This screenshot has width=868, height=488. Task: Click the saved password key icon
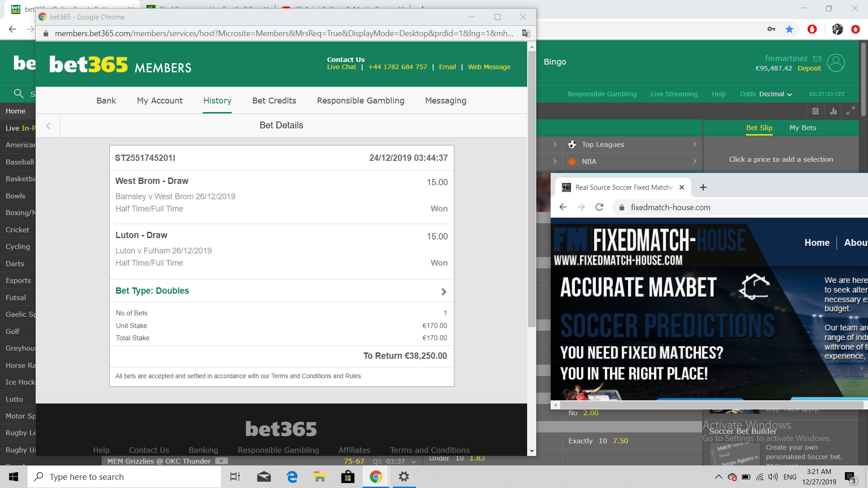[x=771, y=29]
